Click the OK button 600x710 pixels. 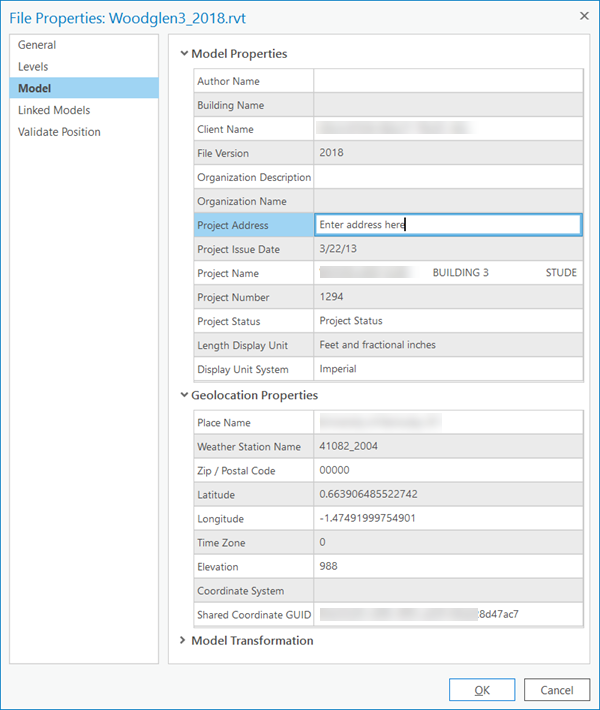(482, 690)
